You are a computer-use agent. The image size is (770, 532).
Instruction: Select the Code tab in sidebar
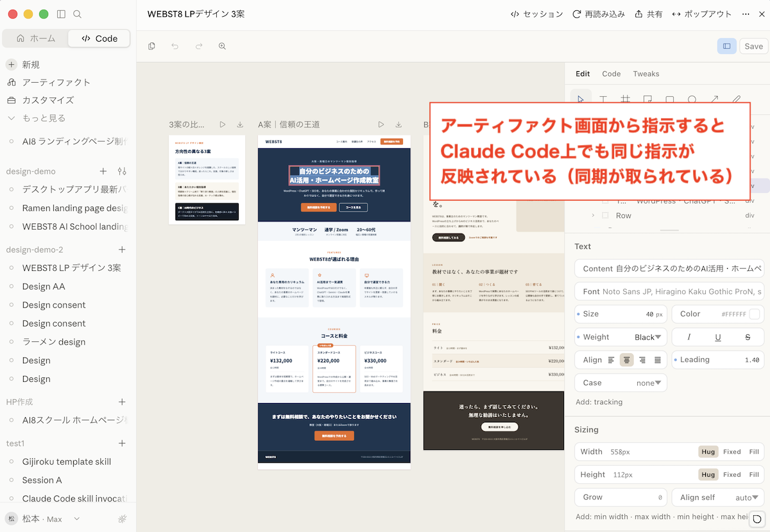(x=99, y=39)
